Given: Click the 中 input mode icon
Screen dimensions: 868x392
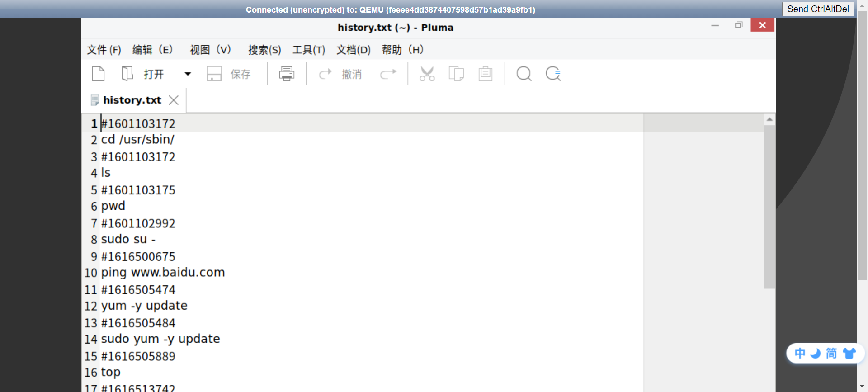Looking at the screenshot, I should click(800, 353).
